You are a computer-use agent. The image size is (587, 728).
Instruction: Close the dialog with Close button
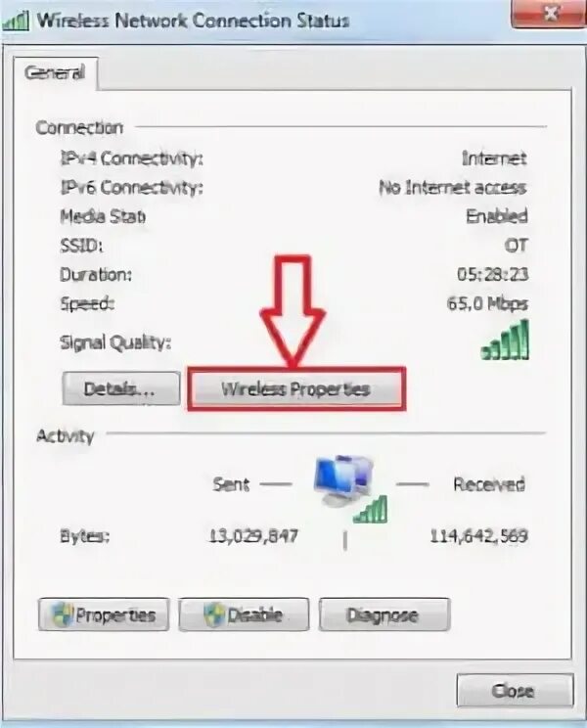515,691
